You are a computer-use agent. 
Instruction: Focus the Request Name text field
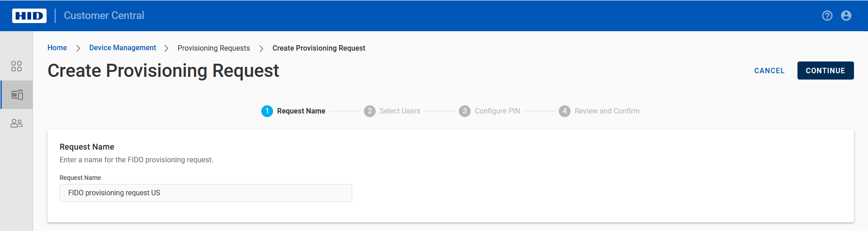coord(206,193)
